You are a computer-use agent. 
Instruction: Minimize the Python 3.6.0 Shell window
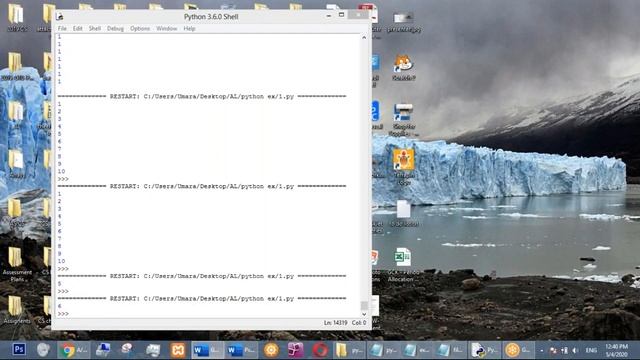(329, 16)
